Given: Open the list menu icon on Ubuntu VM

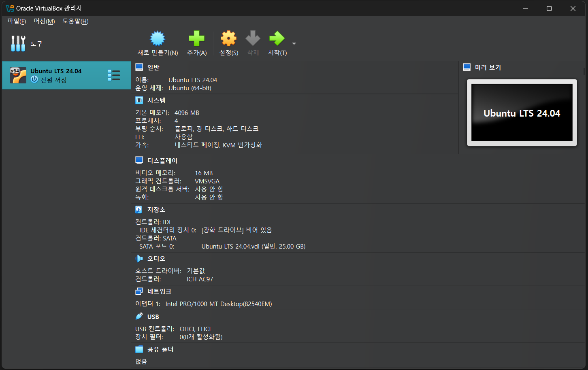Looking at the screenshot, I should (114, 75).
